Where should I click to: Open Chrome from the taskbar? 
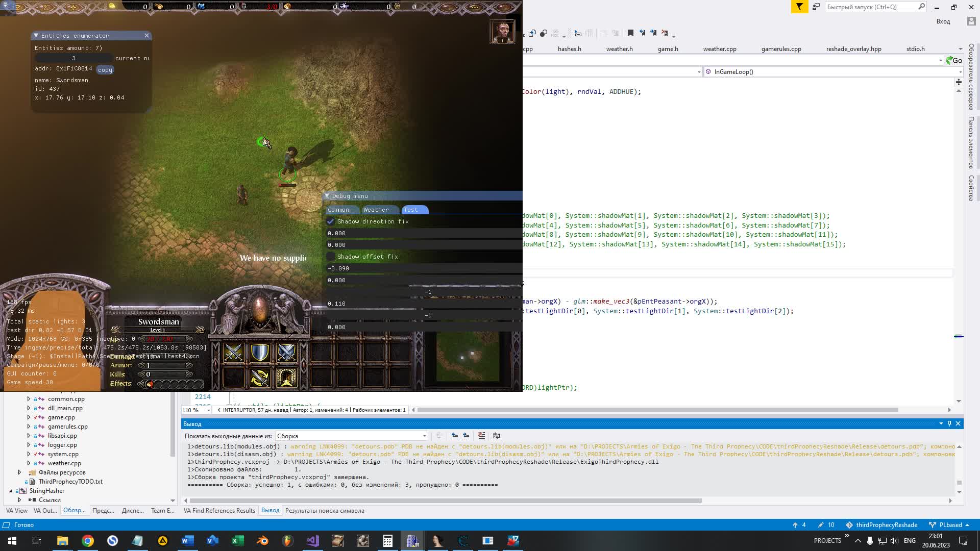(88, 541)
